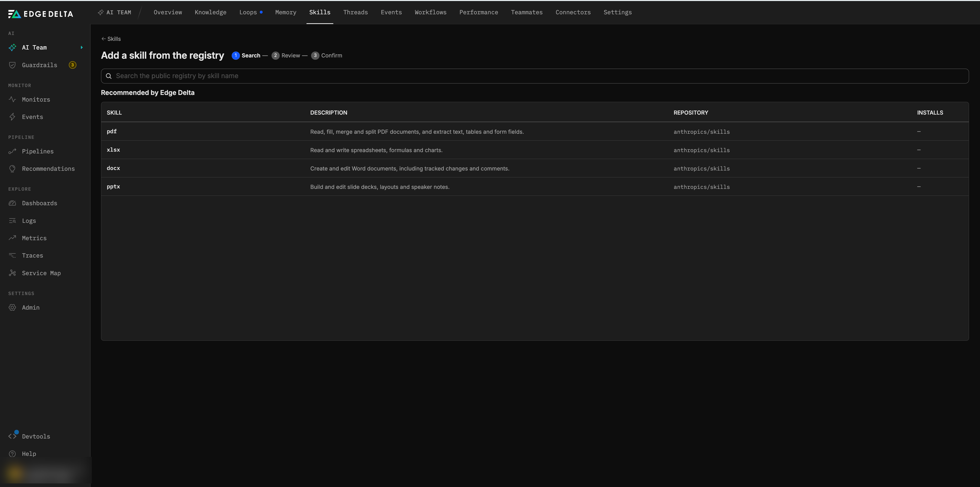
Task: Select the Skills tab
Action: (320, 12)
